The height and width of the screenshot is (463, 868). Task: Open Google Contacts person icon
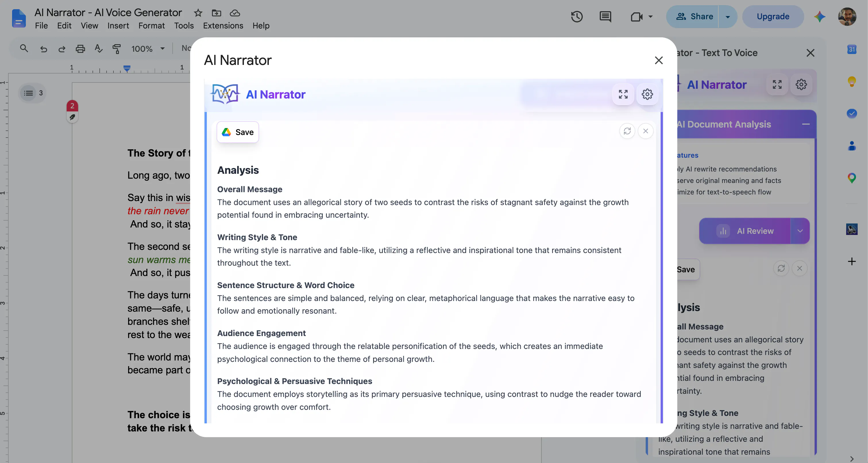[852, 146]
